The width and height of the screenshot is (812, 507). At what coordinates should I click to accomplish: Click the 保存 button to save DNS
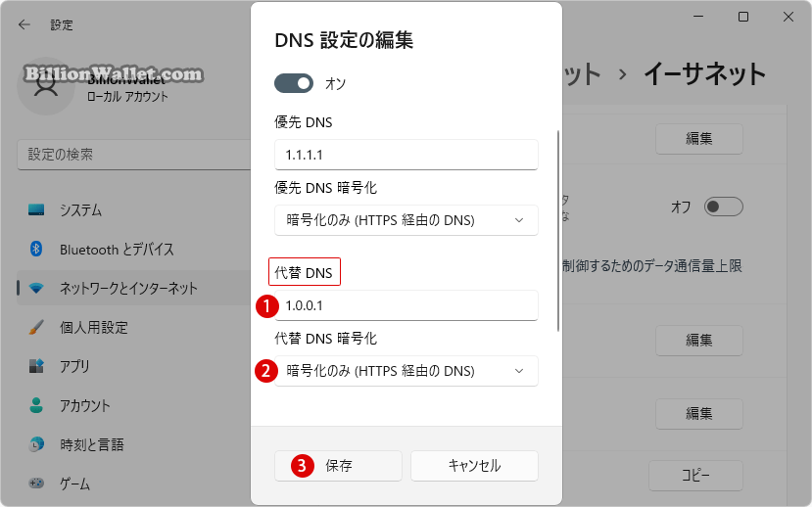[x=338, y=466]
